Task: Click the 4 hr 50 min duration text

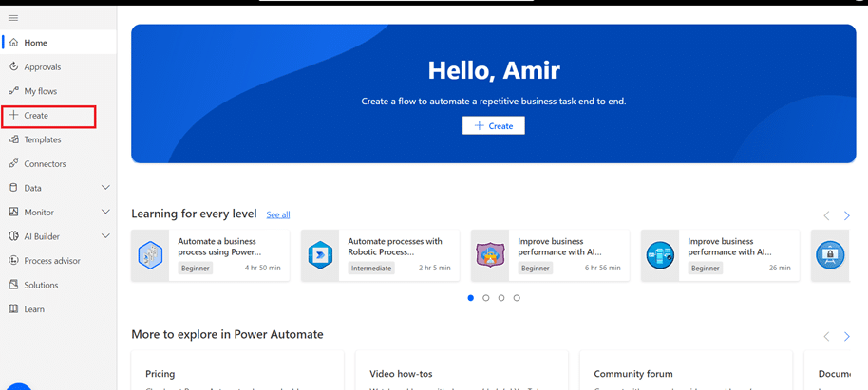Action: coord(263,268)
